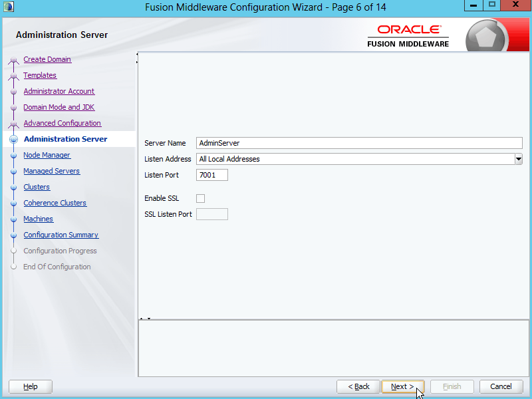Click the bottom pane splitter arrows
The width and height of the screenshot is (532, 399).
tap(144, 319)
